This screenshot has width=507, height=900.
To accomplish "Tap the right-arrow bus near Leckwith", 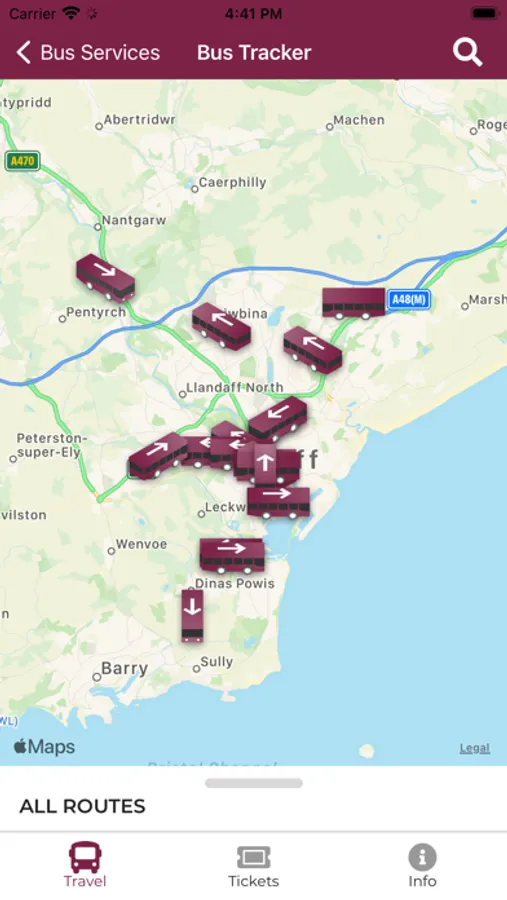I will (x=278, y=502).
